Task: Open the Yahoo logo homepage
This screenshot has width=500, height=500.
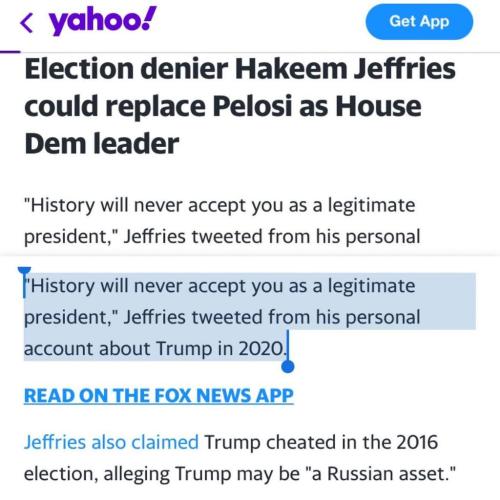Action: tap(103, 22)
